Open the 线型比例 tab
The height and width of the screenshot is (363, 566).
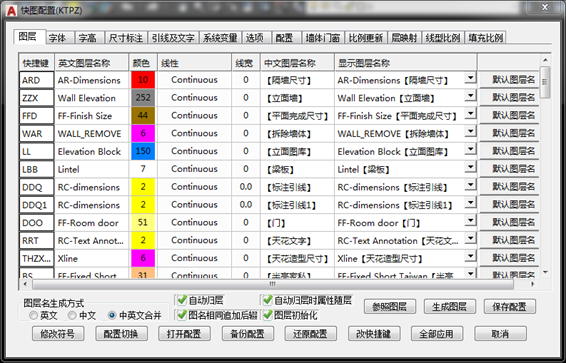coord(443,38)
